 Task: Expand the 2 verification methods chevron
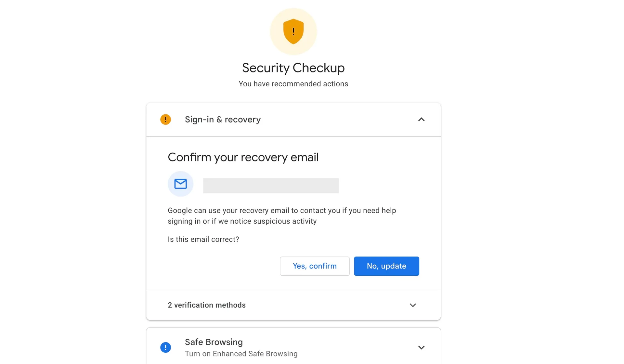click(x=413, y=305)
